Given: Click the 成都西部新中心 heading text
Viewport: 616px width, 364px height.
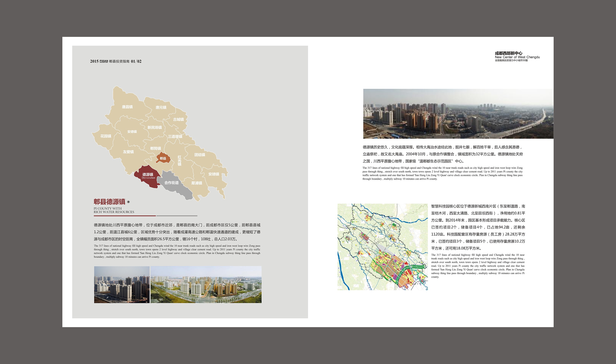Looking at the screenshot, I should coord(508,53).
